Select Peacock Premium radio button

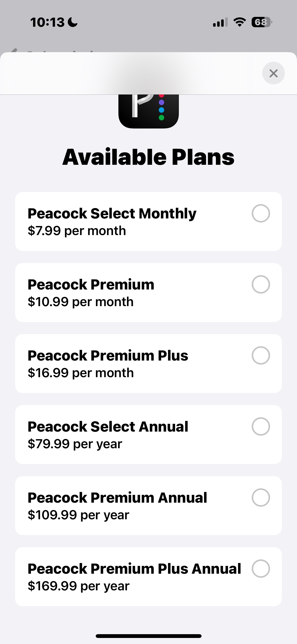coord(261,284)
